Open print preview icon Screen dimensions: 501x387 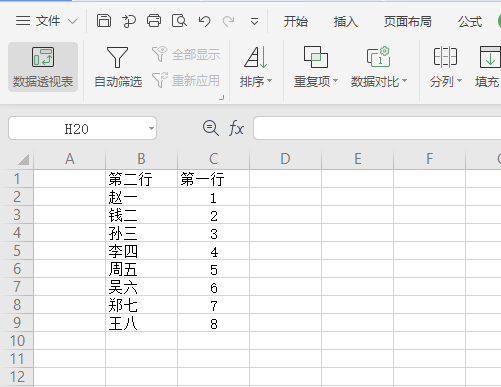pos(179,21)
